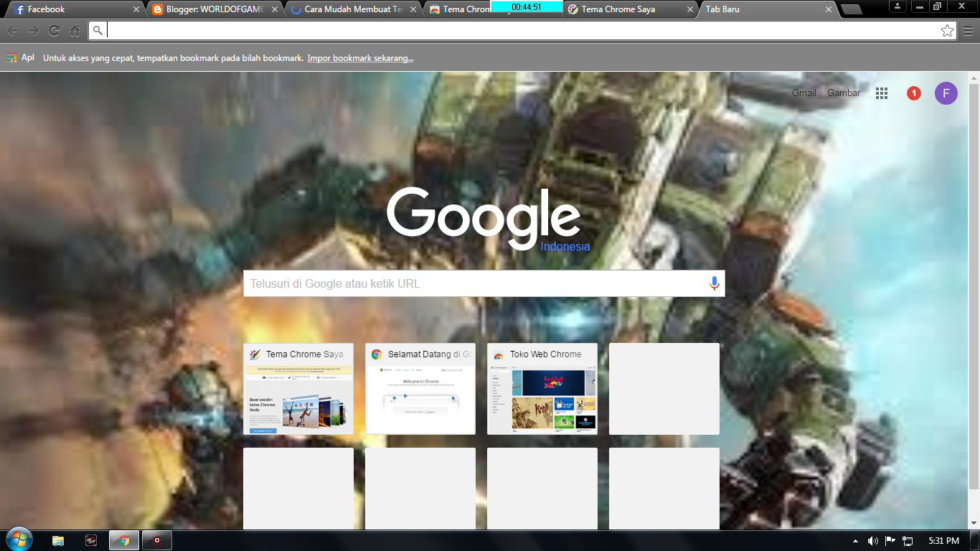Viewport: 980px width, 551px height.
Task: View the red notification badge
Action: click(x=914, y=93)
